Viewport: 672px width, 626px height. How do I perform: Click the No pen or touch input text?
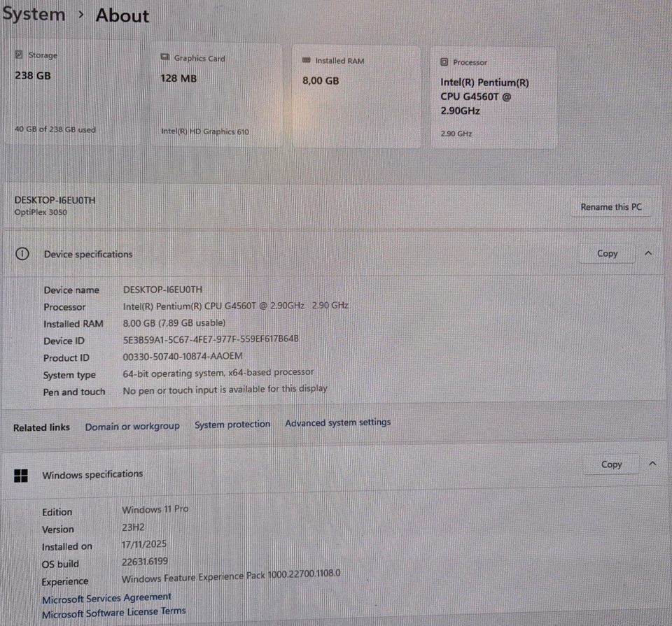click(225, 390)
